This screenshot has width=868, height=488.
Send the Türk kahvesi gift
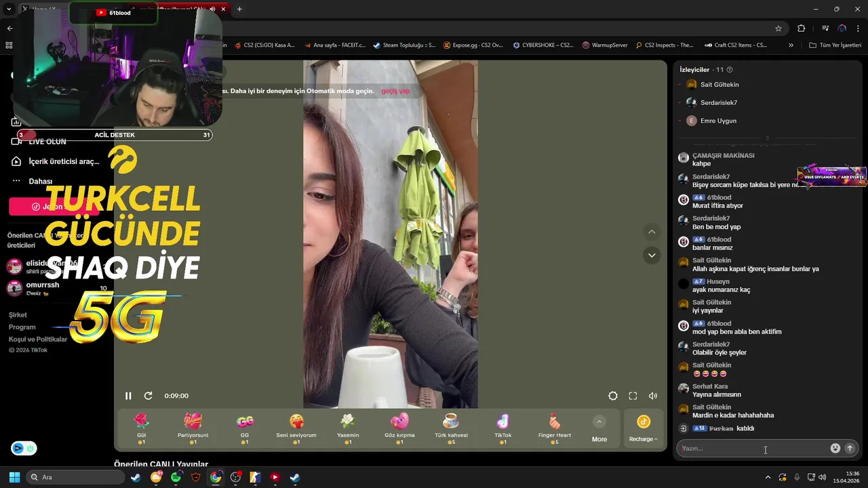click(451, 428)
